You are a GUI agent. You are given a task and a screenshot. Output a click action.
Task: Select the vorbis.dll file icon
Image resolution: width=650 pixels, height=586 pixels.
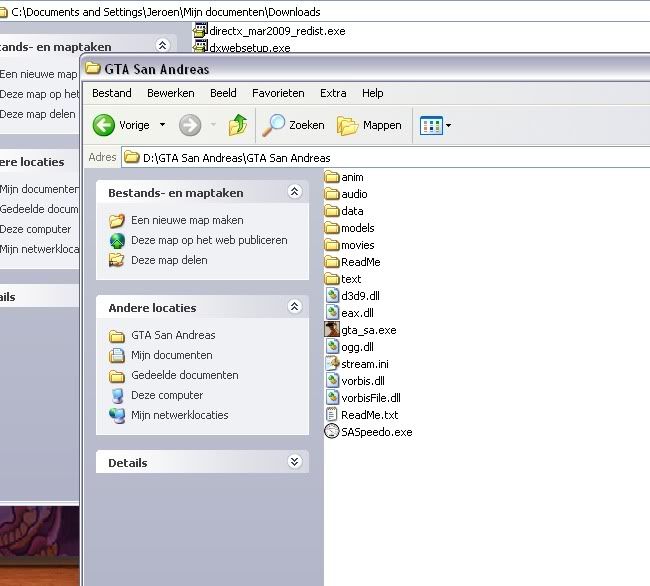[x=332, y=380]
